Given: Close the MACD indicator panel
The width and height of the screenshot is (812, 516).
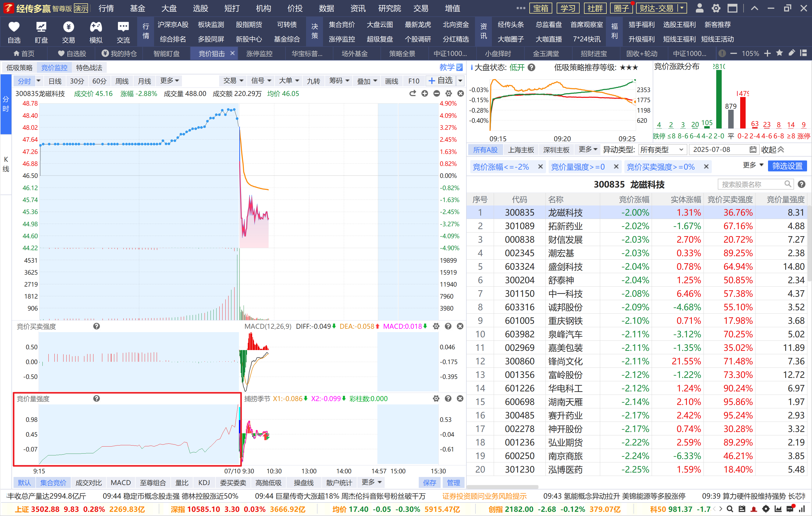Looking at the screenshot, I should (x=460, y=326).
